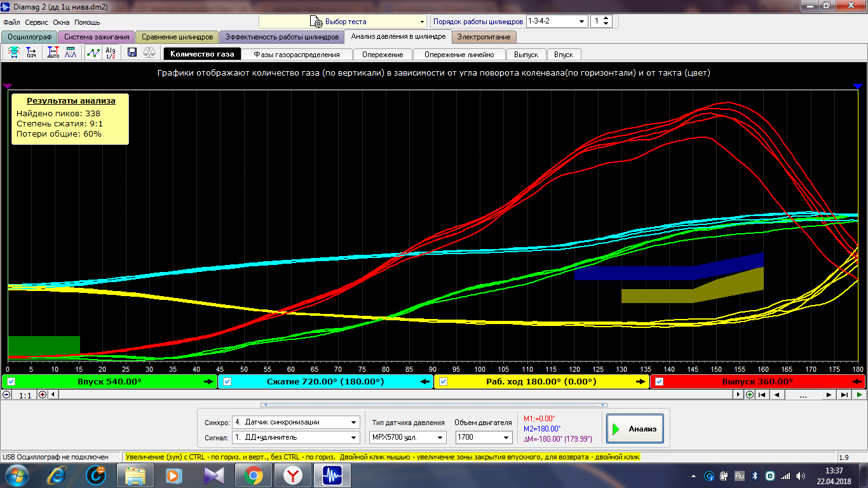Toggle the Впуск 540.00° stroke checkbox
Image resolution: width=868 pixels, height=488 pixels.
pyautogui.click(x=11, y=382)
